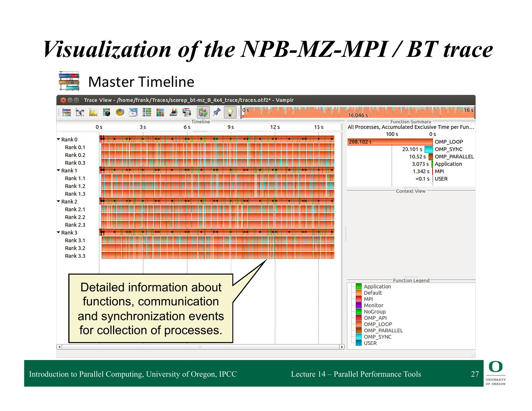The image size is (532, 411).
Task: Open the Process Summary icon
Action: (147, 112)
